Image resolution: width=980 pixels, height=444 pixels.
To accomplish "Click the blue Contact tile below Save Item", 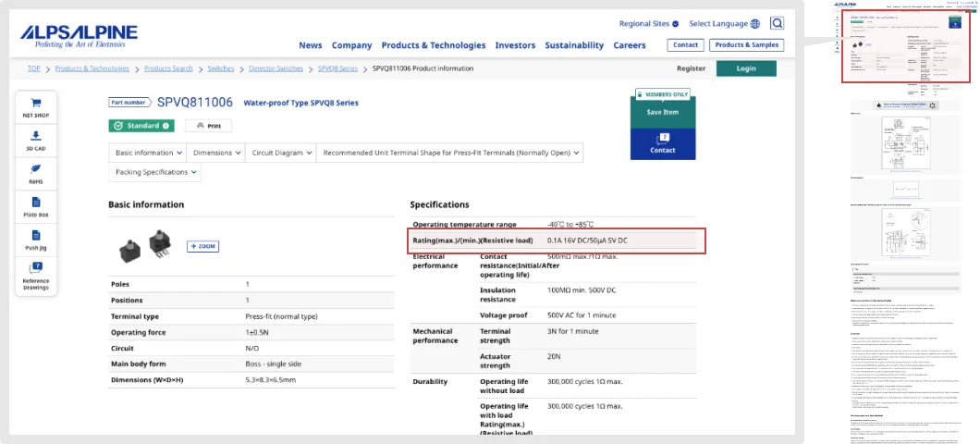I will (x=663, y=143).
